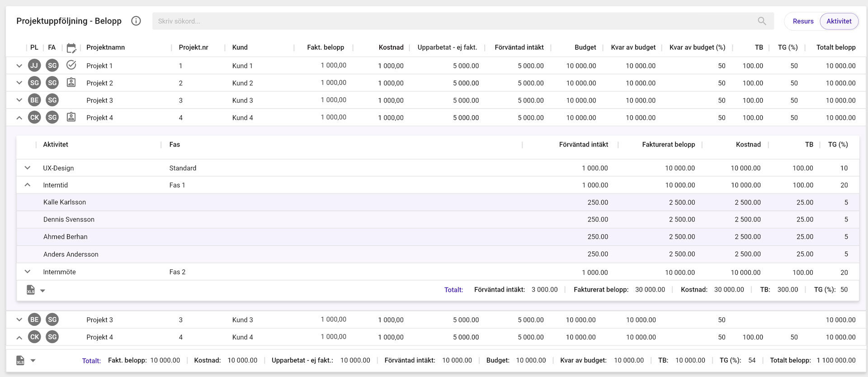Click Förväntad intäkt total 3 000.00
868x377 pixels.
pos(544,289)
